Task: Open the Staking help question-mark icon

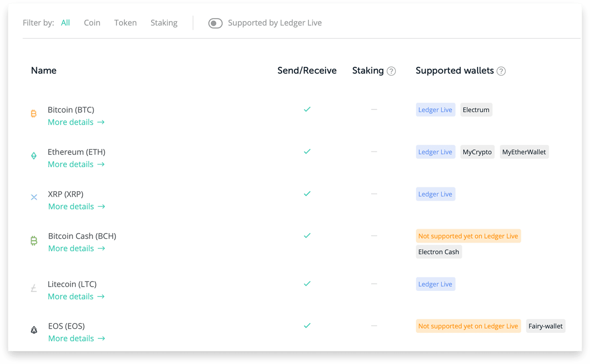Action: pos(391,71)
